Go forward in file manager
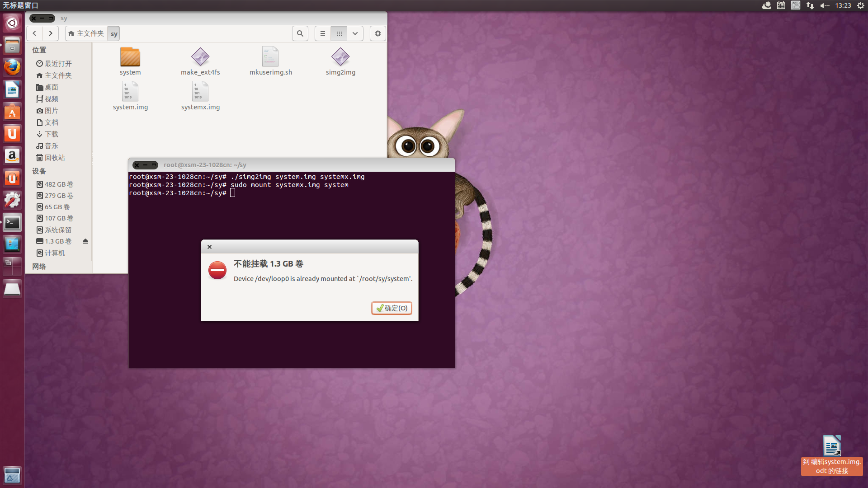Viewport: 868px width, 488px height. [51, 33]
